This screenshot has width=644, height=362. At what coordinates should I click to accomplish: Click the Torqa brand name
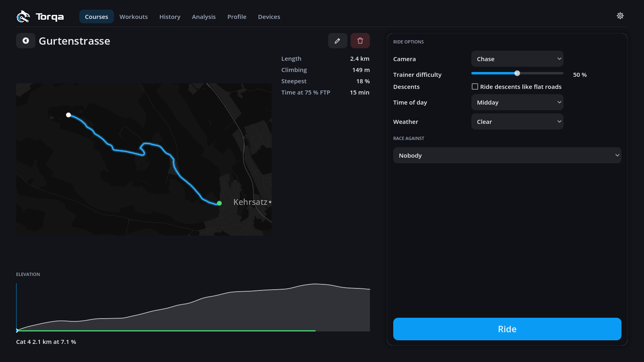(50, 17)
